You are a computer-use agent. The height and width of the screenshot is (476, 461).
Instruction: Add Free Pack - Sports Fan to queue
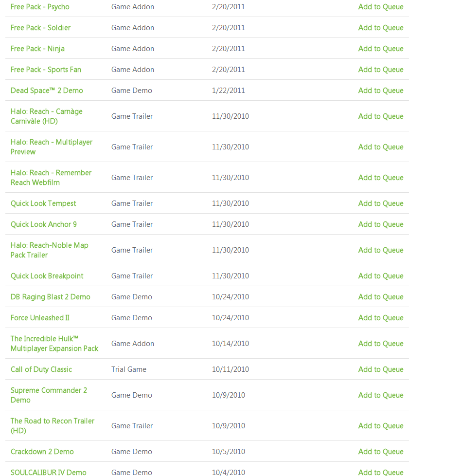pos(381,70)
